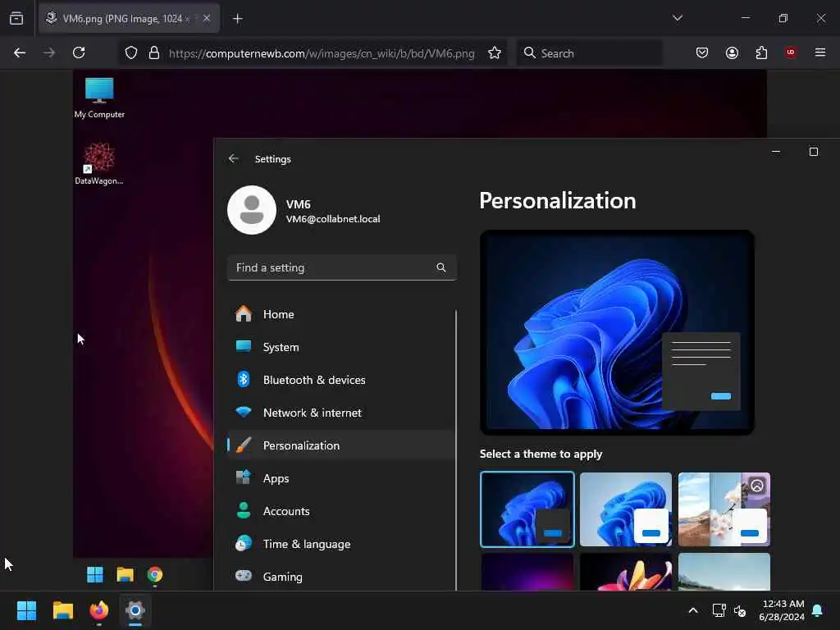The width and height of the screenshot is (840, 630).
Task: Click the Settings sidebar scrollbar
Action: click(x=456, y=450)
